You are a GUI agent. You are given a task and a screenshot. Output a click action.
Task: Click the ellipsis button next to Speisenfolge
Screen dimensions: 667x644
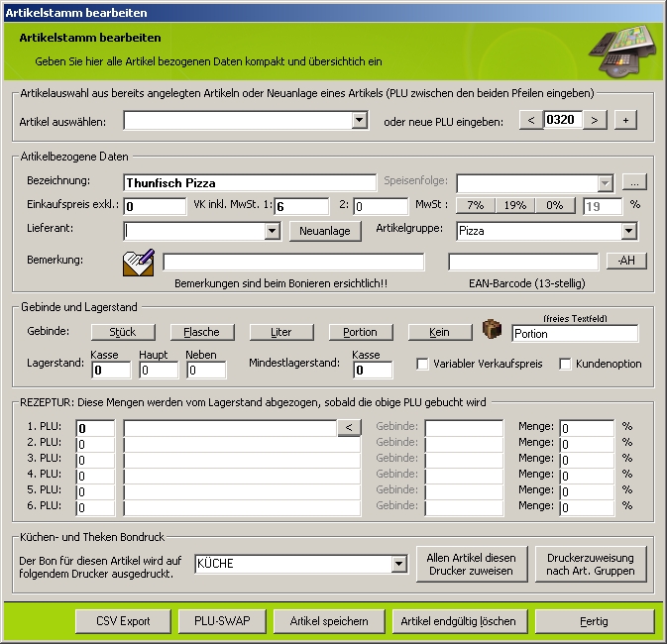634,182
